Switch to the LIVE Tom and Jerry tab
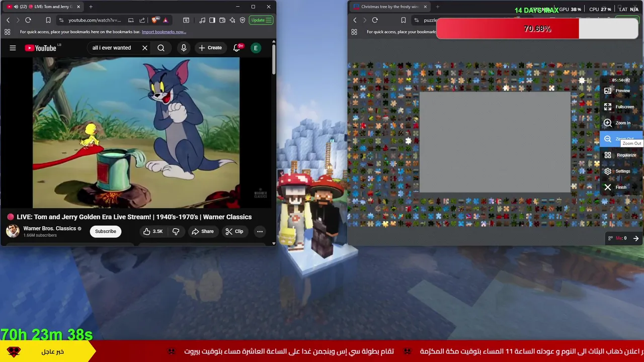This screenshot has height=362, width=644. point(44,7)
